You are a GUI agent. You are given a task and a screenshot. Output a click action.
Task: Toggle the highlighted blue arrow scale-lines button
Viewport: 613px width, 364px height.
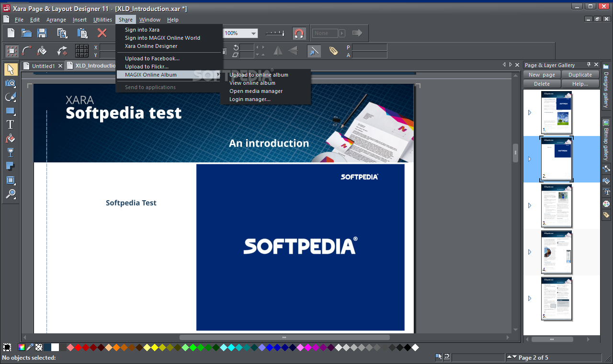pos(314,51)
